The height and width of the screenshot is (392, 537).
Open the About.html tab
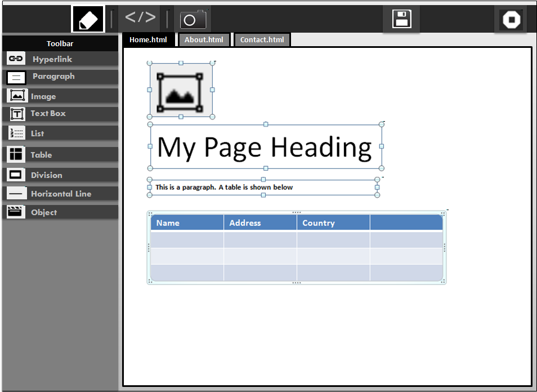204,40
